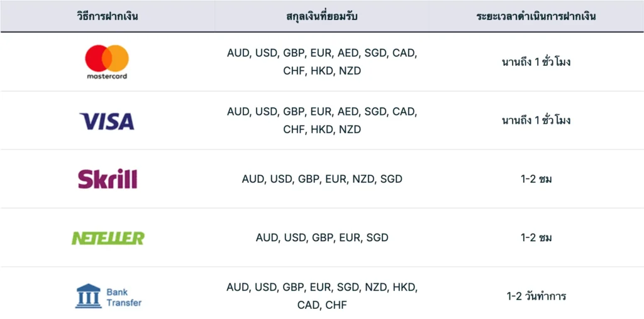644x319 pixels.
Task: Click VISA accepted currencies list
Action: pyautogui.click(x=321, y=120)
